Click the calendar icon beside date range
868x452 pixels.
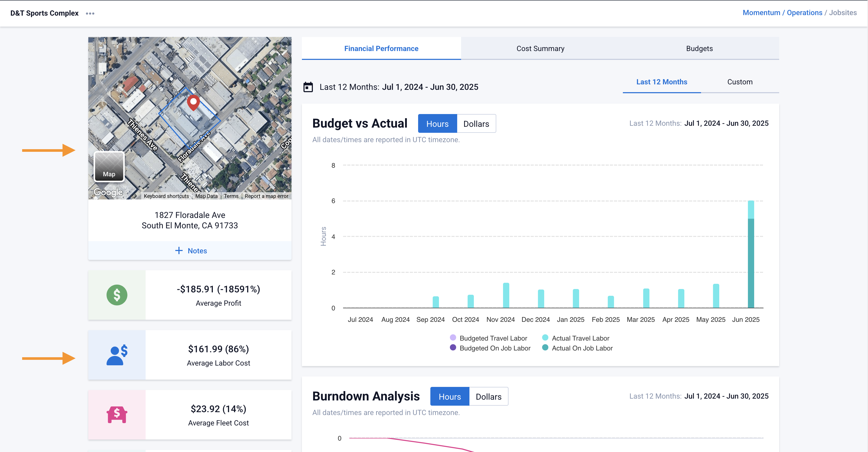[308, 87]
